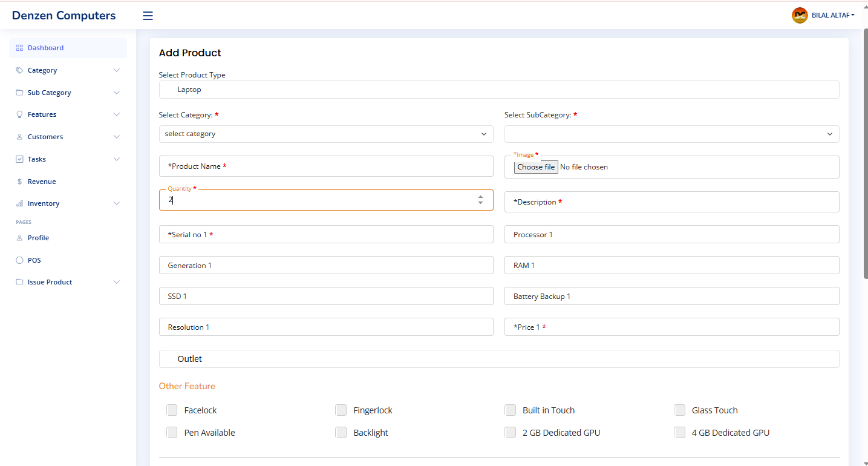
Task: Click the Features lightbulb icon
Action: point(19,114)
